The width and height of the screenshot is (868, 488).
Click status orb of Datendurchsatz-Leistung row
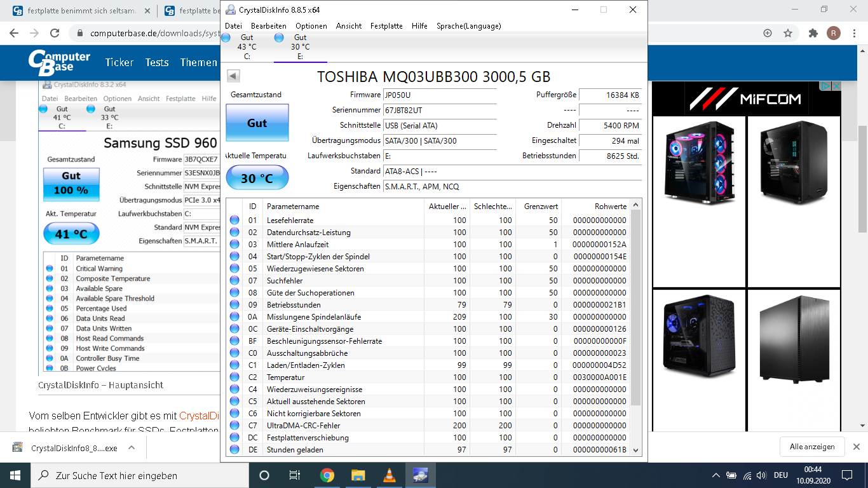234,233
